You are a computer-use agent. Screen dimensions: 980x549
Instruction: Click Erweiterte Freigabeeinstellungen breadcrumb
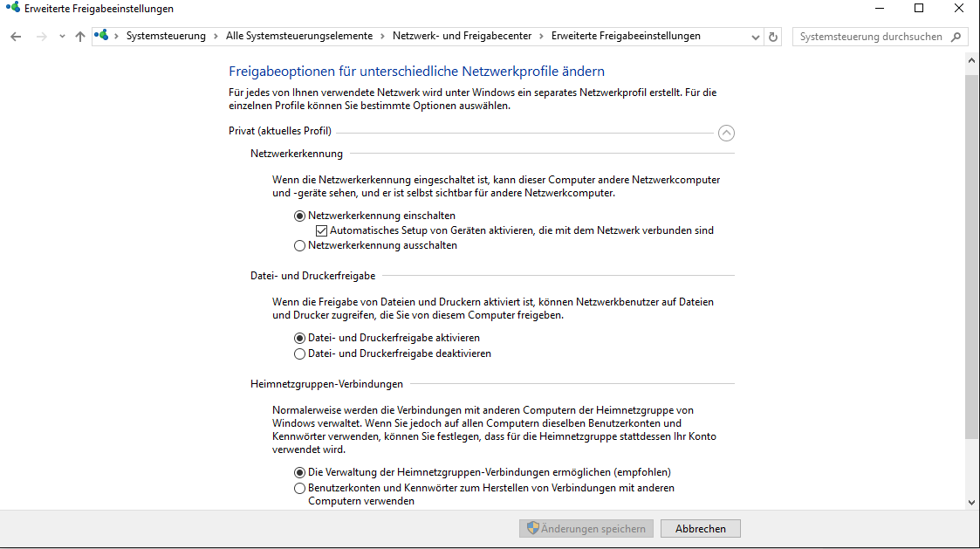pos(626,37)
